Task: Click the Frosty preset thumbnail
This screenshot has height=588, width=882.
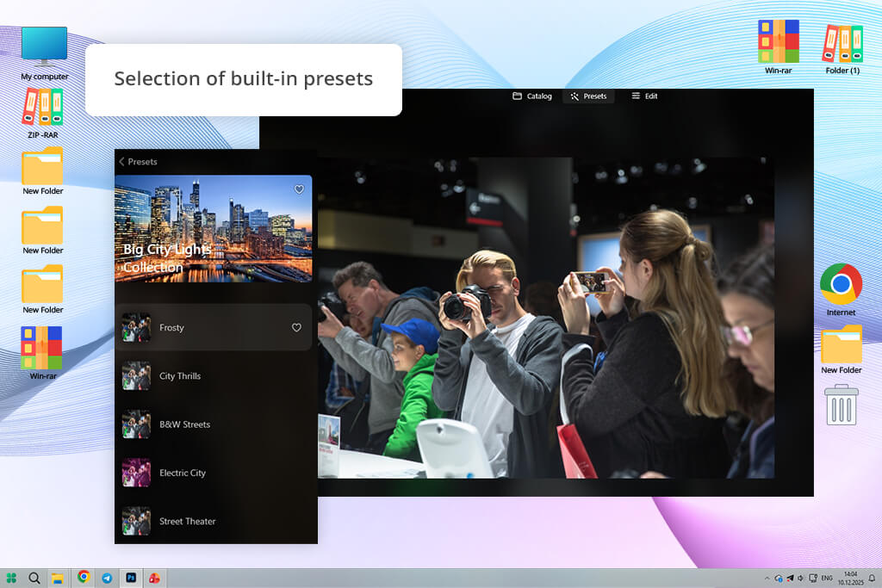Action: point(136,328)
